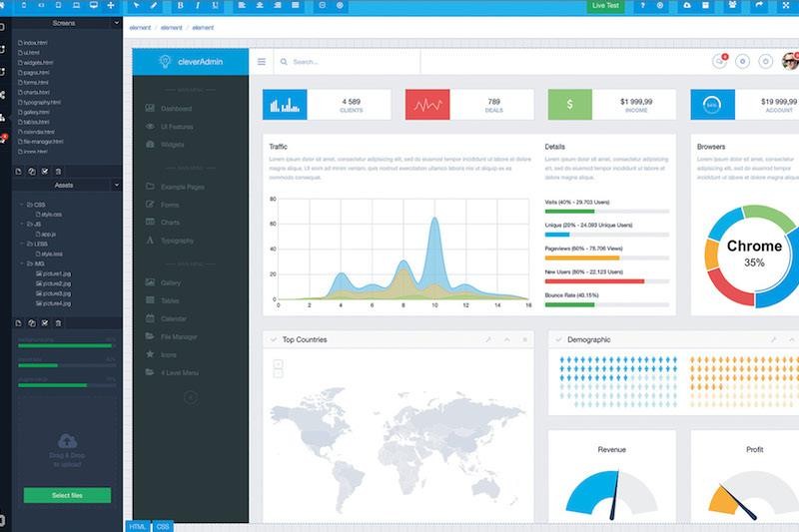Click the save disk toolbar icon

(x=705, y=5)
